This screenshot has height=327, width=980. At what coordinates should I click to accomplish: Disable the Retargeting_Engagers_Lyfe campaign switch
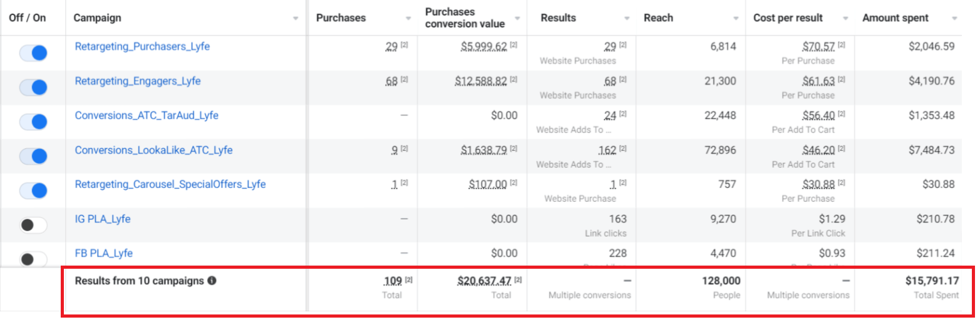tap(33, 88)
